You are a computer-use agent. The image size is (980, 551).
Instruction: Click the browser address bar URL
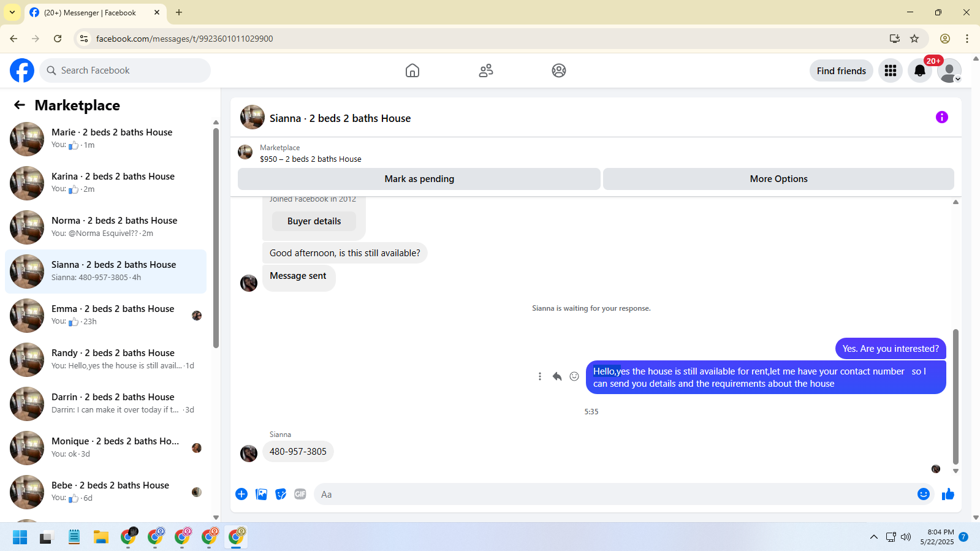[x=184, y=39]
